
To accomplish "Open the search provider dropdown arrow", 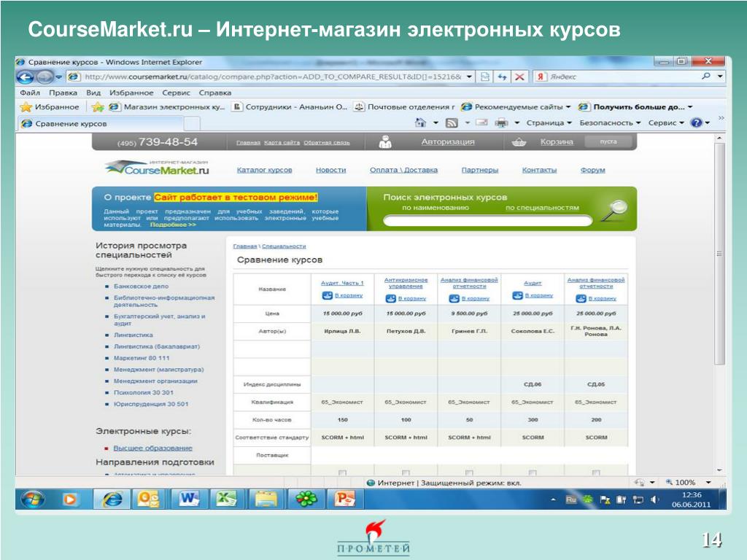I will pyautogui.click(x=720, y=76).
